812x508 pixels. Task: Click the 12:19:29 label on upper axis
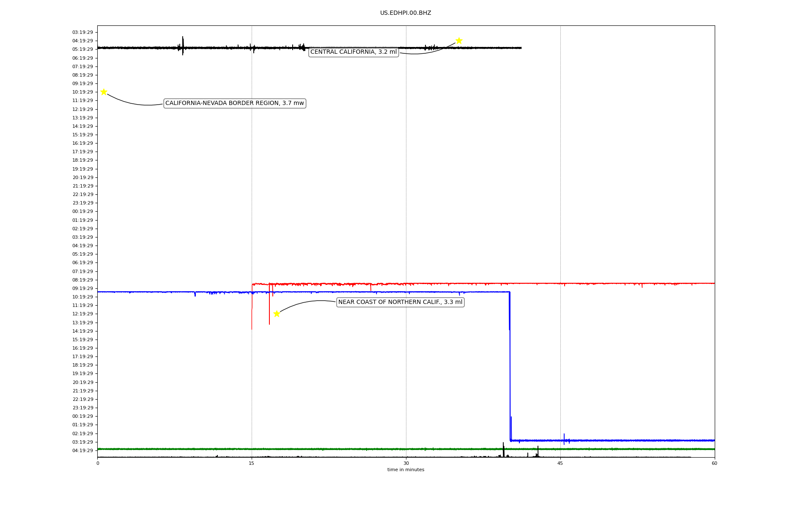coord(82,109)
